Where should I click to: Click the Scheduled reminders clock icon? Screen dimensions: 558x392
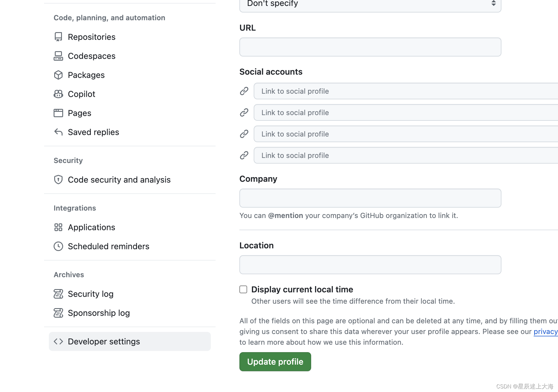(58, 246)
